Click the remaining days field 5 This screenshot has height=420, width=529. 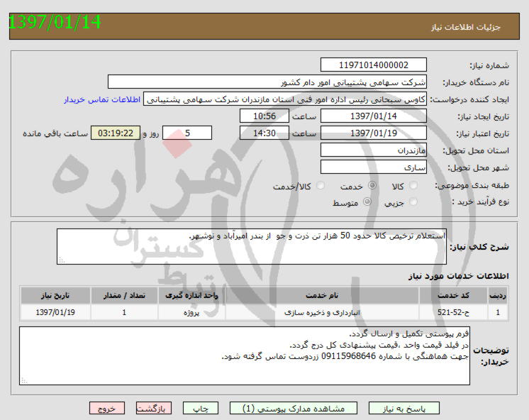coord(187,133)
